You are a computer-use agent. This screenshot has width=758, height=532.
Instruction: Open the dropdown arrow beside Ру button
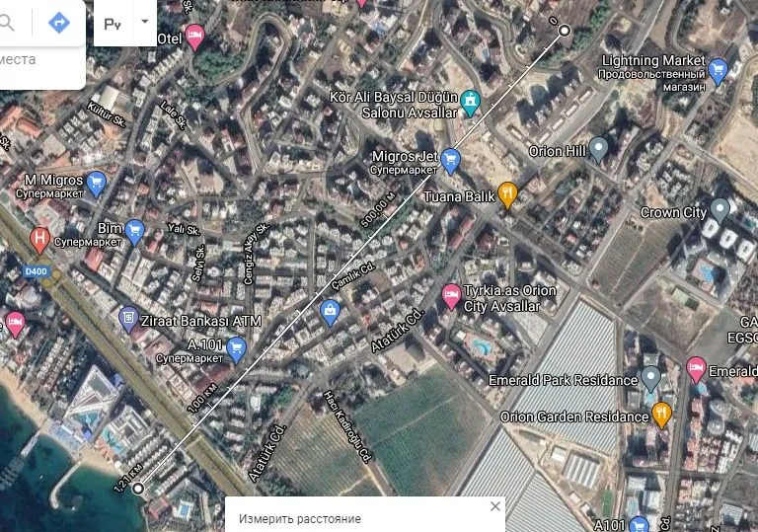[x=145, y=21]
